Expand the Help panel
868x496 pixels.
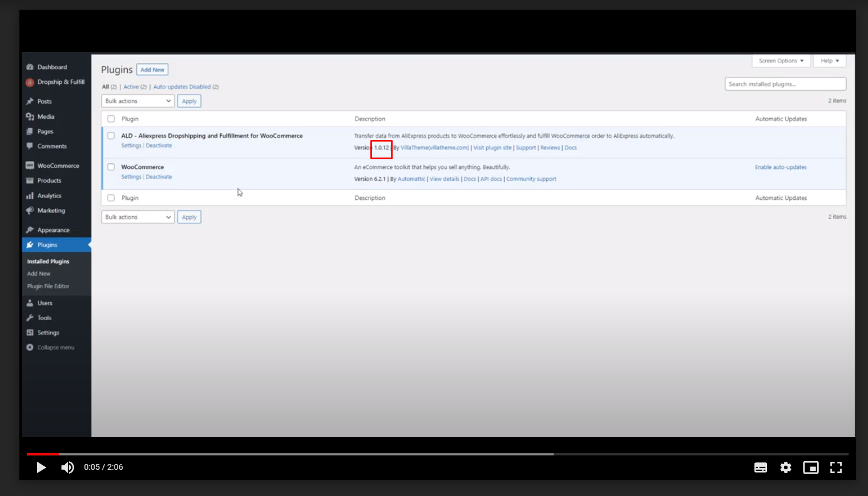click(830, 61)
